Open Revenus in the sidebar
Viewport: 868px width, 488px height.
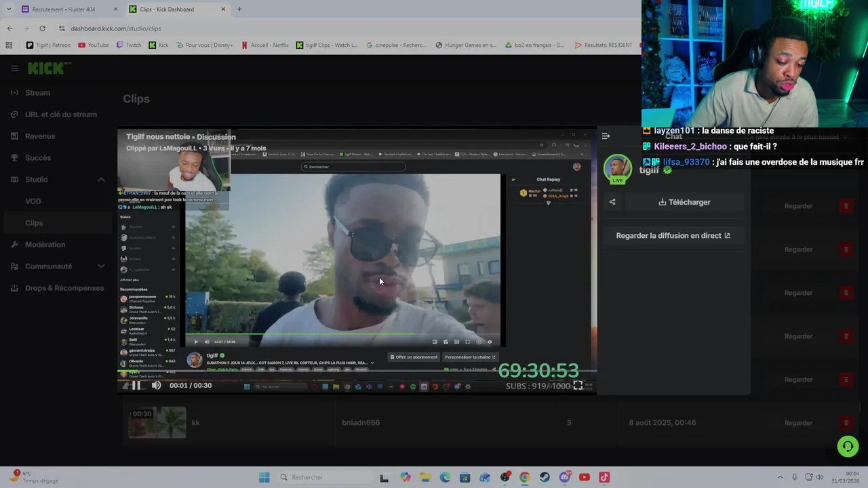point(40,136)
